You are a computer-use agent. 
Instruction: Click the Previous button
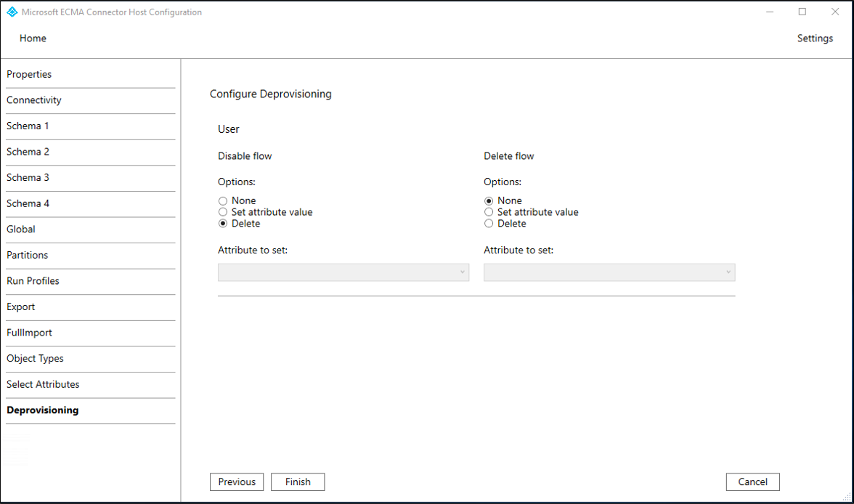237,481
